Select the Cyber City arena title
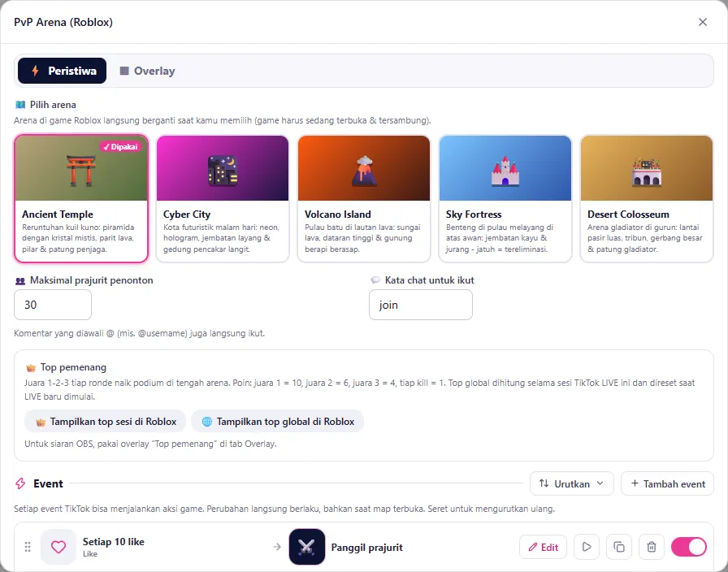Screen dimensions: 728x572 (187, 214)
